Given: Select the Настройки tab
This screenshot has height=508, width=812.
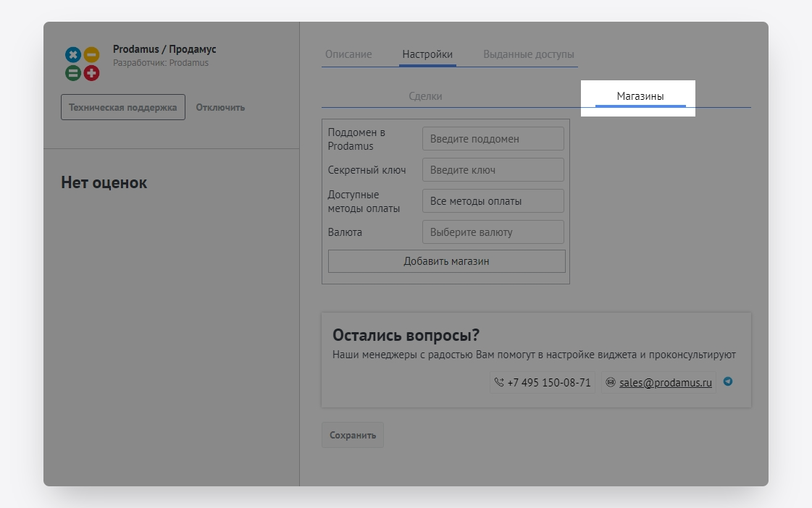Looking at the screenshot, I should tap(427, 54).
